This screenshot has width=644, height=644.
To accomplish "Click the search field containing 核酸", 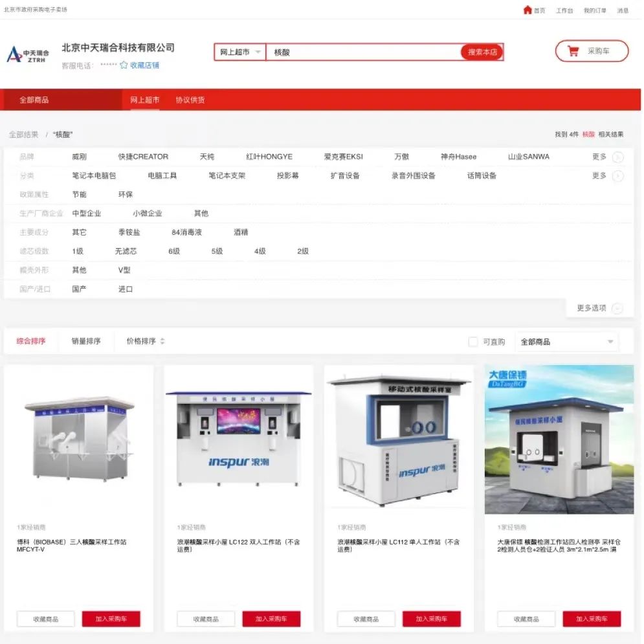I will point(362,52).
